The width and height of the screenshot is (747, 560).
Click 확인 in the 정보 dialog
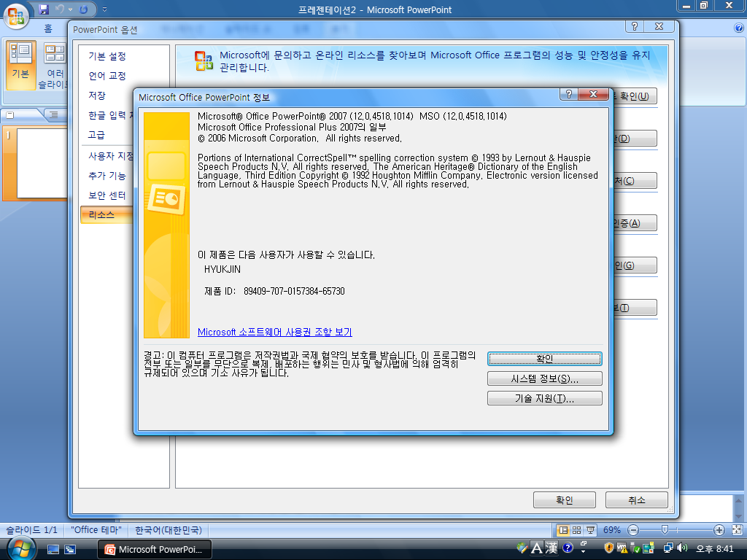544,359
